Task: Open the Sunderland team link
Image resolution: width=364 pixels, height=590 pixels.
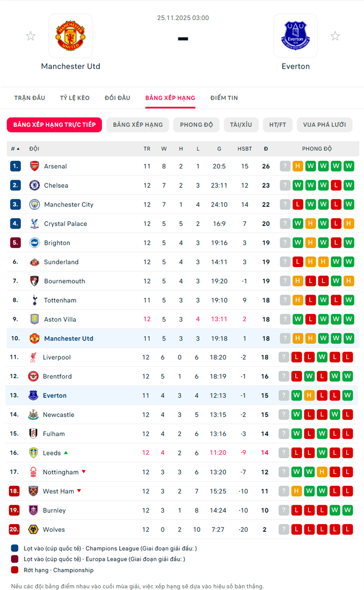Action: pyautogui.click(x=61, y=262)
